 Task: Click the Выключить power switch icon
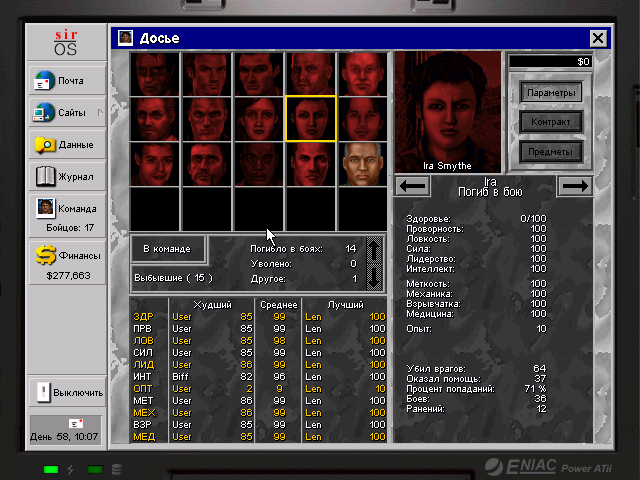click(x=43, y=392)
